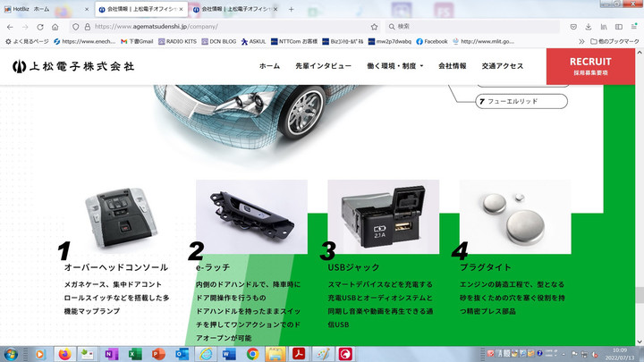This screenshot has width=644, height=362.
Task: Open the 下書Gmail bookmark
Action: (137, 41)
